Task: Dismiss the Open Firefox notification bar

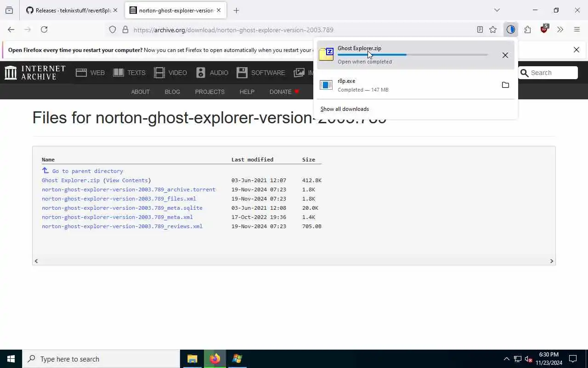Action: tap(577, 50)
